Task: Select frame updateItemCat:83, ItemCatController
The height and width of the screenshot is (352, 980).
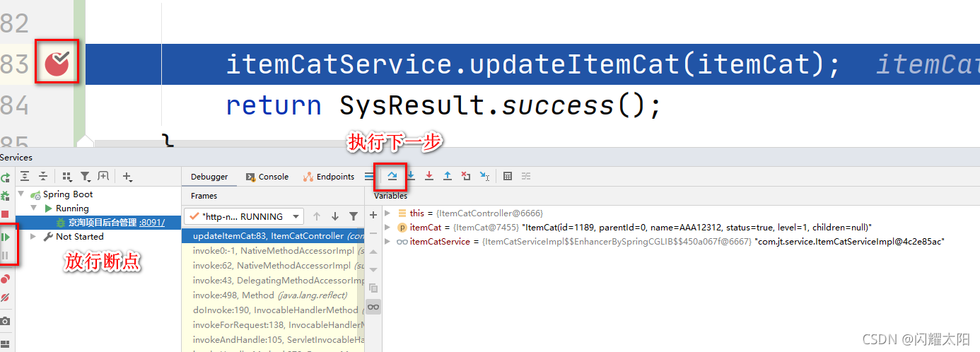Action: pos(273,236)
